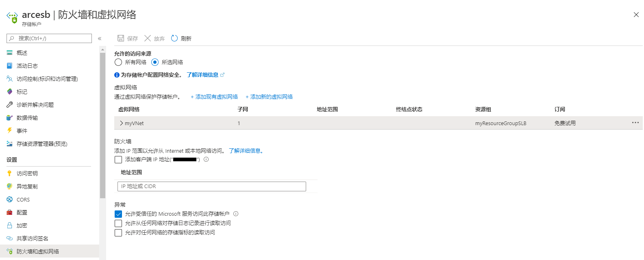Click the sidebar vertical scrollbar thumb
The width and height of the screenshot is (644, 260).
click(102, 125)
